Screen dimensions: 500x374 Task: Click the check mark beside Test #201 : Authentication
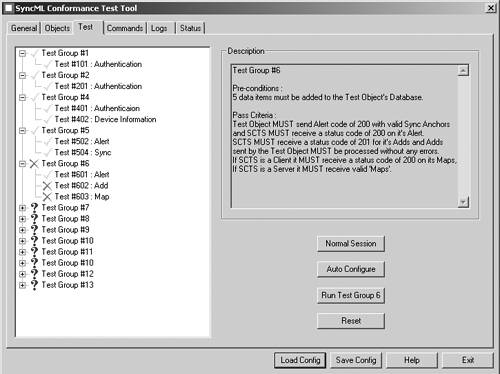click(x=47, y=86)
